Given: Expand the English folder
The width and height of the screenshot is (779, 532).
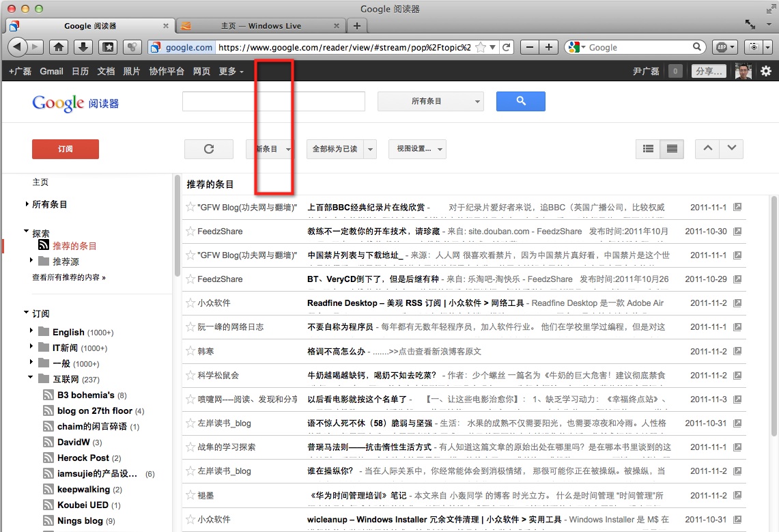Looking at the screenshot, I should click(x=31, y=331).
